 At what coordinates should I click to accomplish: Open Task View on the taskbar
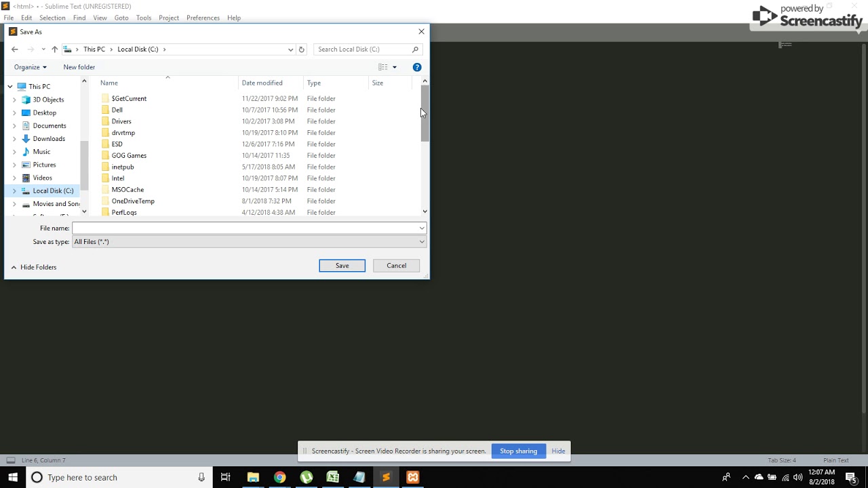point(226,477)
